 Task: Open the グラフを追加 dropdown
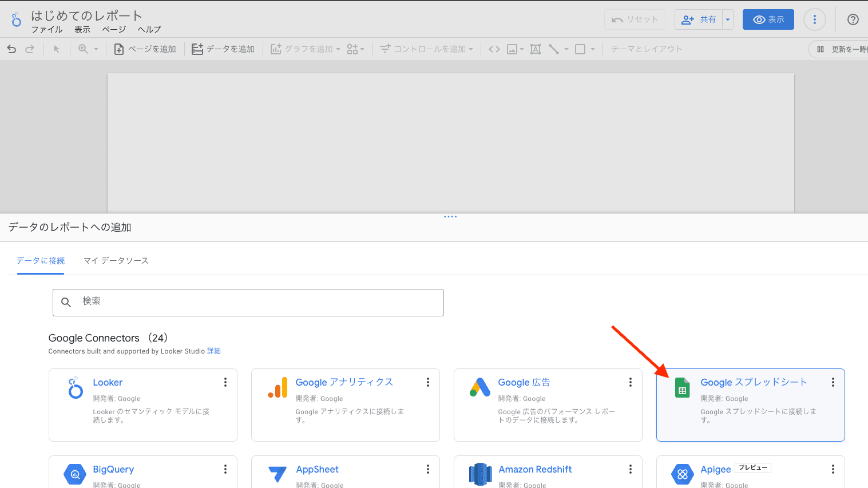point(306,49)
